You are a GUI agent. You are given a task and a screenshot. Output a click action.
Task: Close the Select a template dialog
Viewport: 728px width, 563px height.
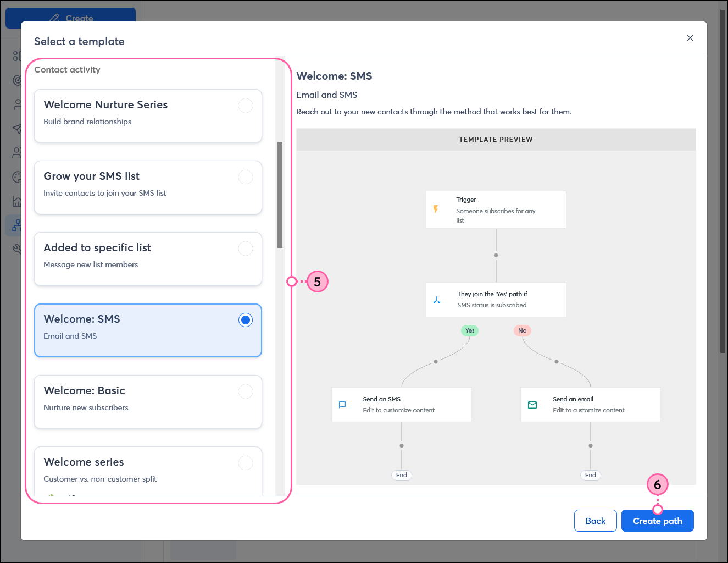click(x=690, y=38)
